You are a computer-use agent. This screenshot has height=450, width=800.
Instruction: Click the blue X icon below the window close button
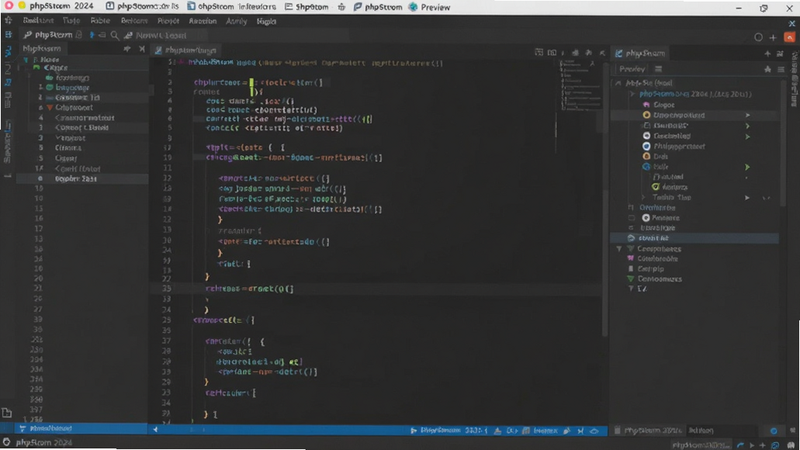[792, 23]
